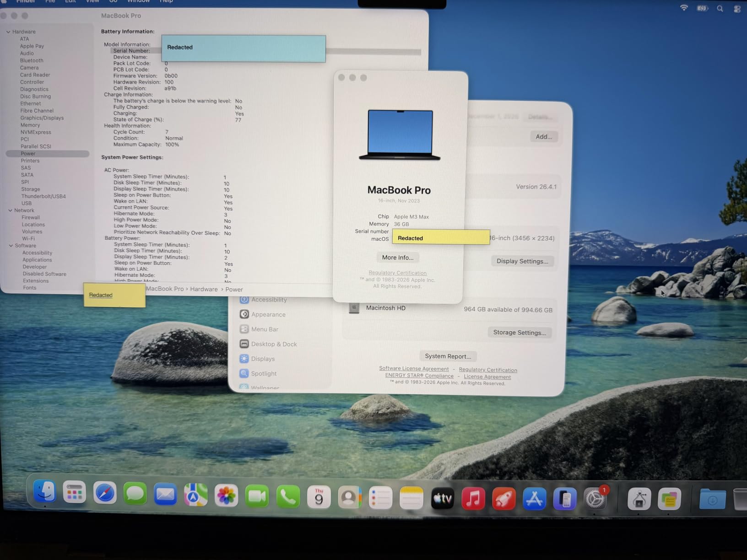747x560 pixels.
Task: Collapse the Software section in sidebar
Action: pos(11,246)
